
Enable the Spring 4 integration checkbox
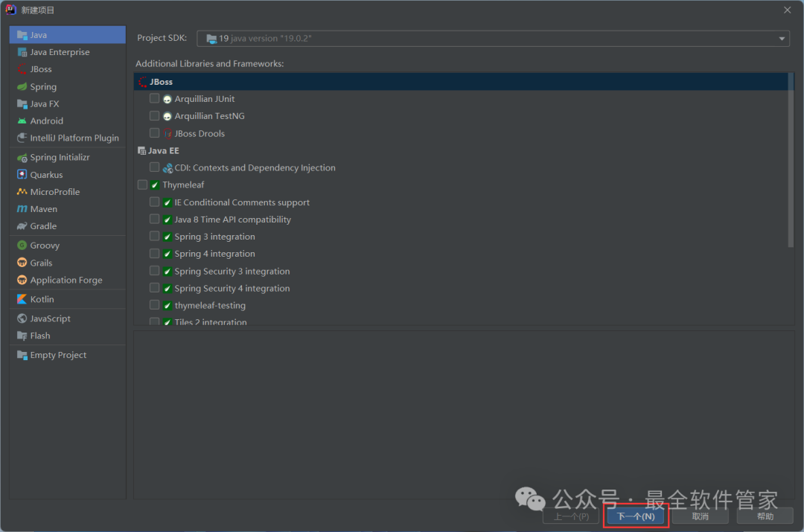[154, 254]
